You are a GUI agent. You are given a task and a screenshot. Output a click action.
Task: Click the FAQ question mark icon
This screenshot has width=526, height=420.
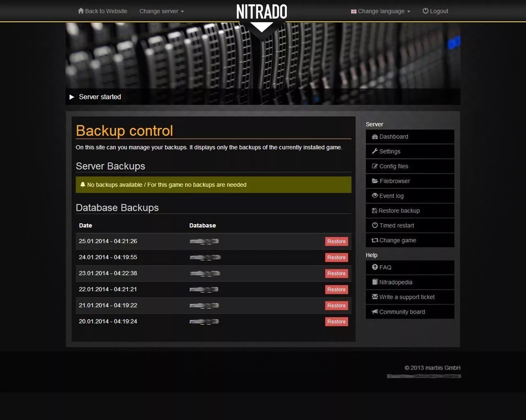click(x=374, y=267)
